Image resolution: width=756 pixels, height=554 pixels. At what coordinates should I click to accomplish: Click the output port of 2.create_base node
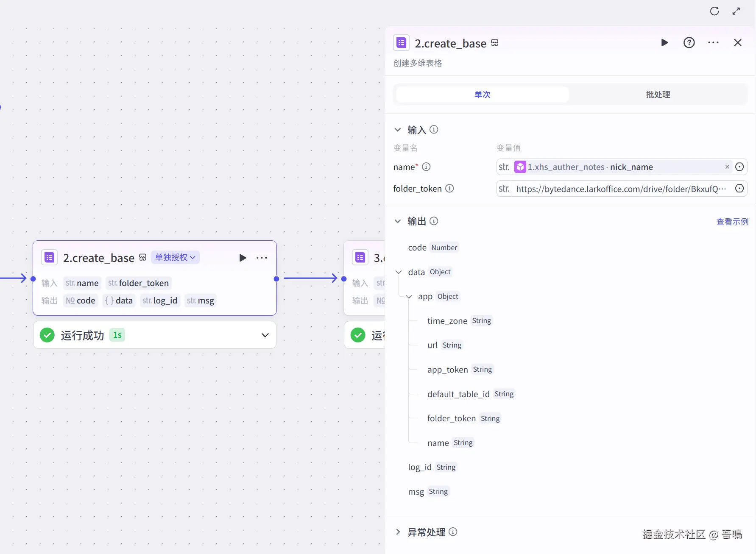(x=276, y=278)
